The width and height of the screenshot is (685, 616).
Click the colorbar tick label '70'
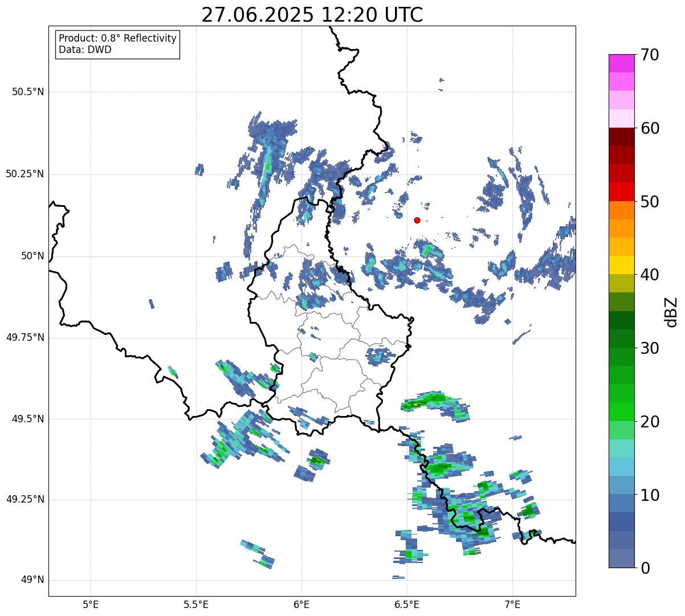650,55
